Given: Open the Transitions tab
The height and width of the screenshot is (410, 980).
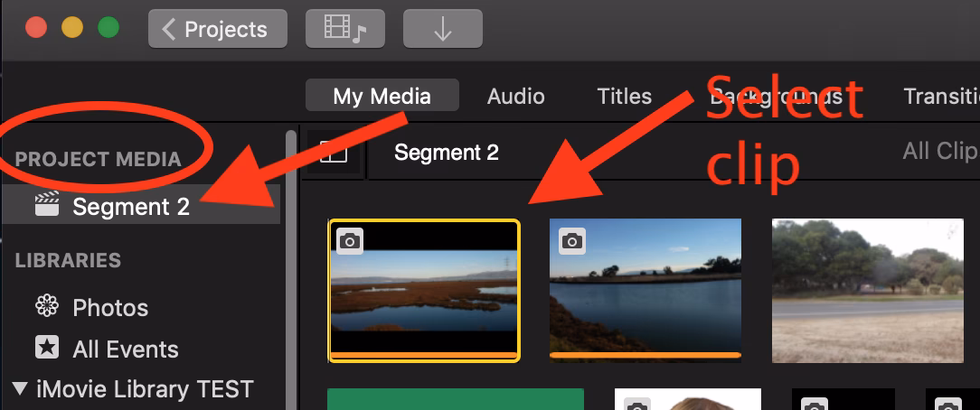Looking at the screenshot, I should tap(941, 96).
